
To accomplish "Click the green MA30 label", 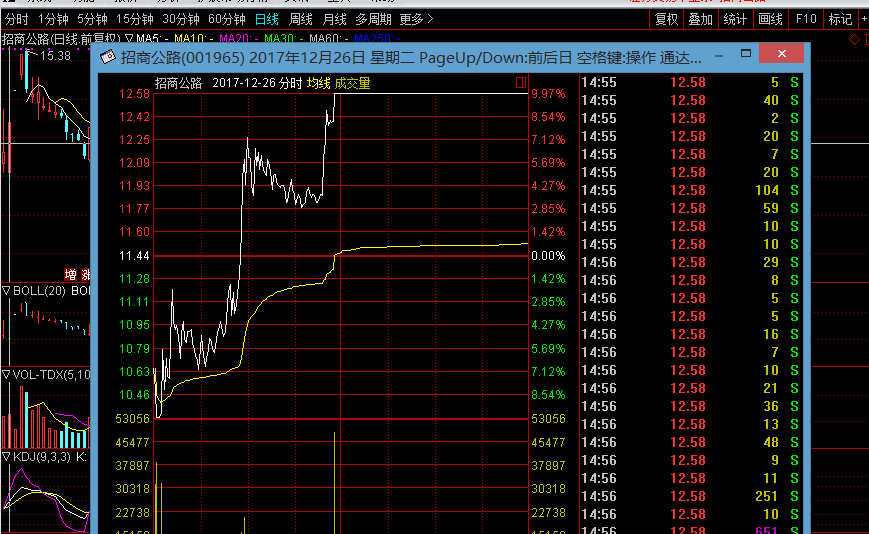I will click(283, 39).
